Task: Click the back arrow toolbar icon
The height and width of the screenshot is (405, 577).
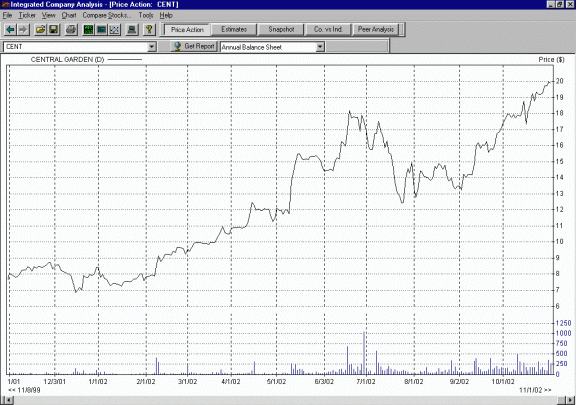Action: pyautogui.click(x=10, y=29)
